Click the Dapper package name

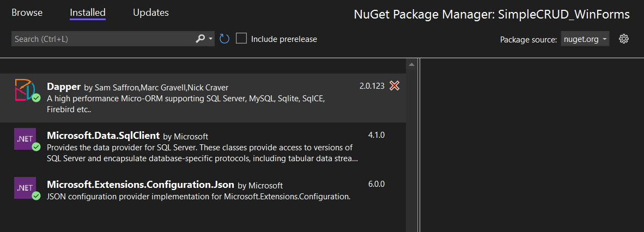pyautogui.click(x=64, y=87)
